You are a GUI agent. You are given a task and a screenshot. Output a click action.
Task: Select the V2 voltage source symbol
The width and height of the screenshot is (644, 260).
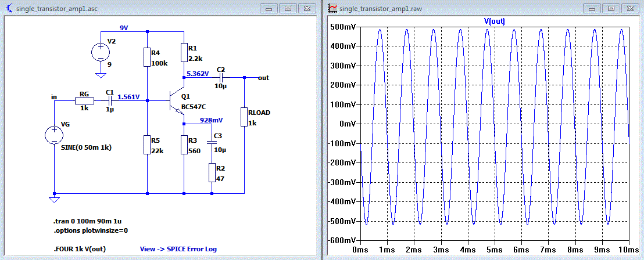pos(100,52)
